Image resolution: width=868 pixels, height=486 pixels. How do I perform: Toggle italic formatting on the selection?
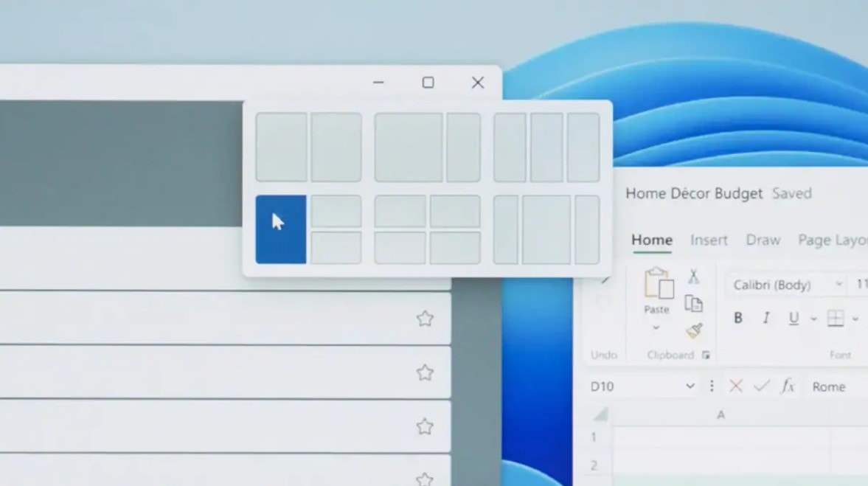point(766,319)
